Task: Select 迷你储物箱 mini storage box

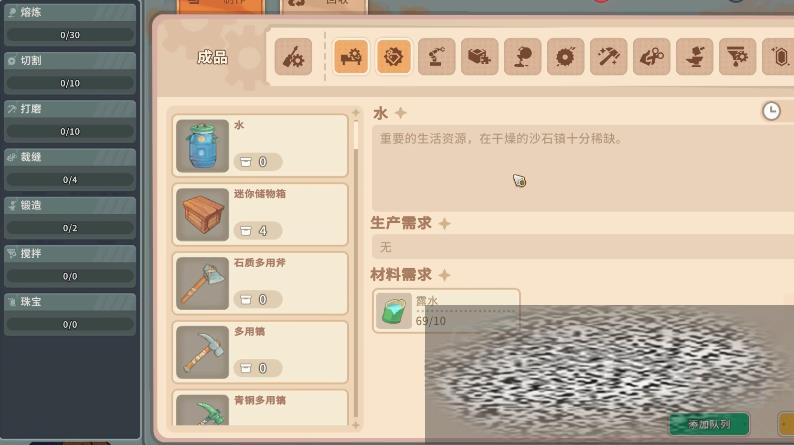Action: pos(260,215)
